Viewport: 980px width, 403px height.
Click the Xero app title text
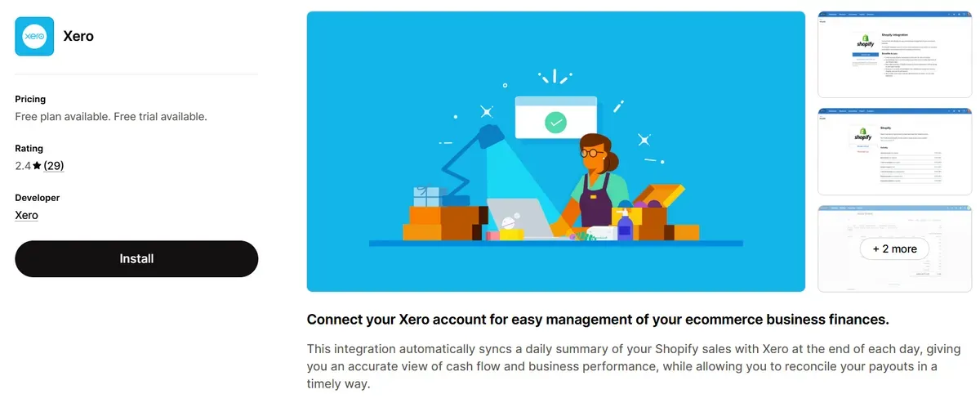78,37
